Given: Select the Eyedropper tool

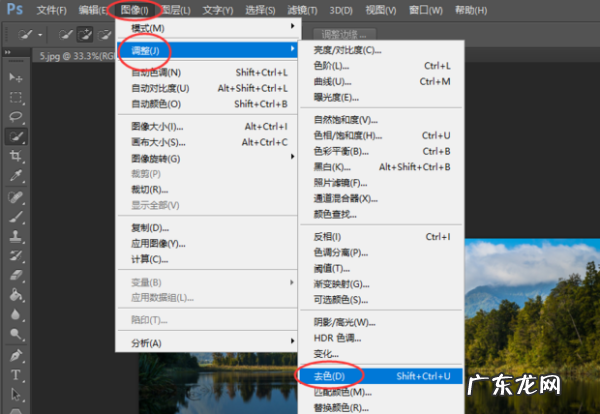Looking at the screenshot, I should tap(16, 176).
